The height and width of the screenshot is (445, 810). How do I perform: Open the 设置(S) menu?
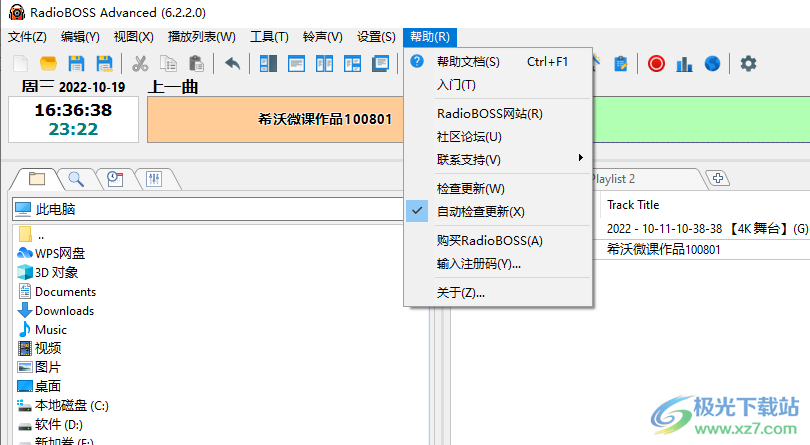pyautogui.click(x=376, y=37)
